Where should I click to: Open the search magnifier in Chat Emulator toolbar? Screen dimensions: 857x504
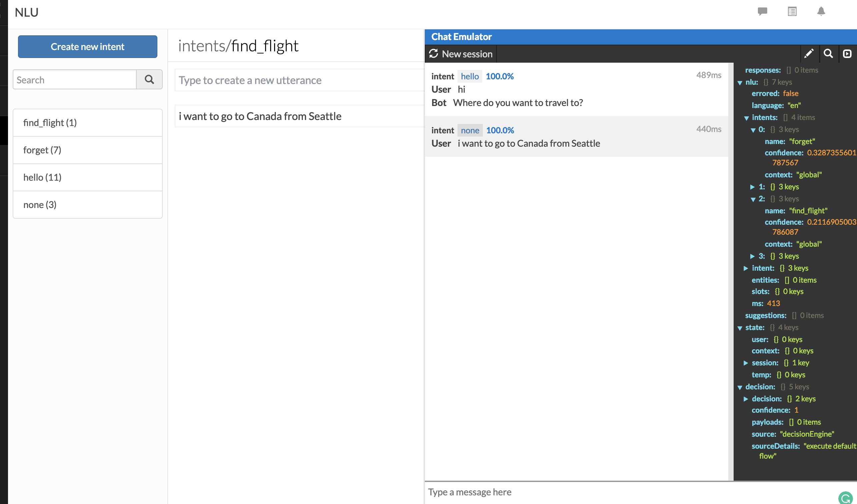point(828,54)
